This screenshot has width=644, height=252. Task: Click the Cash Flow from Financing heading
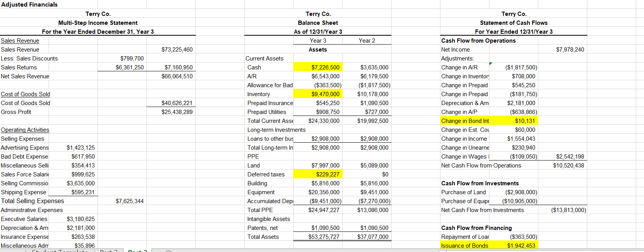pyautogui.click(x=477, y=228)
